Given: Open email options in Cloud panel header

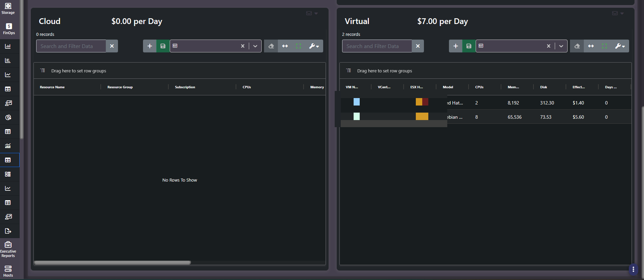Looking at the screenshot, I should (312, 13).
